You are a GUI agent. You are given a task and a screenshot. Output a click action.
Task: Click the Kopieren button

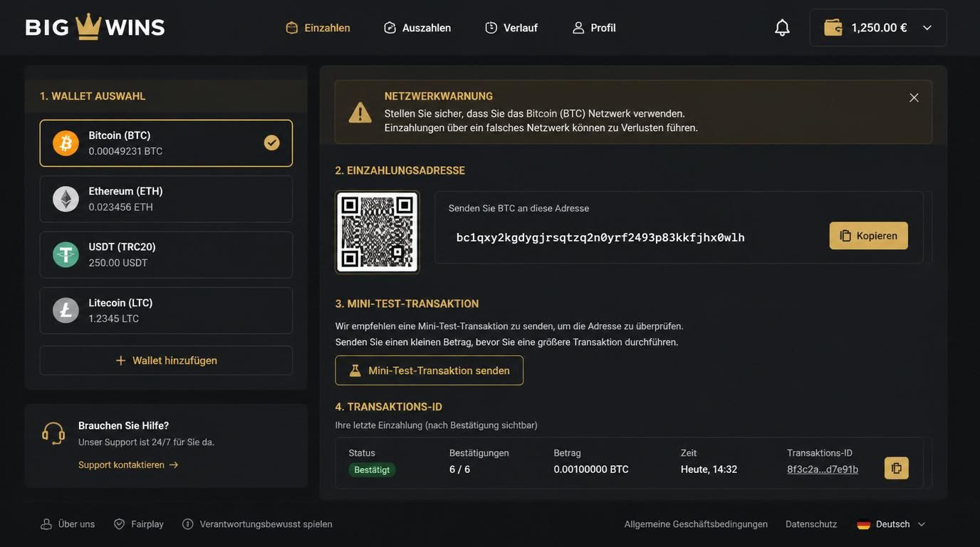(x=869, y=236)
